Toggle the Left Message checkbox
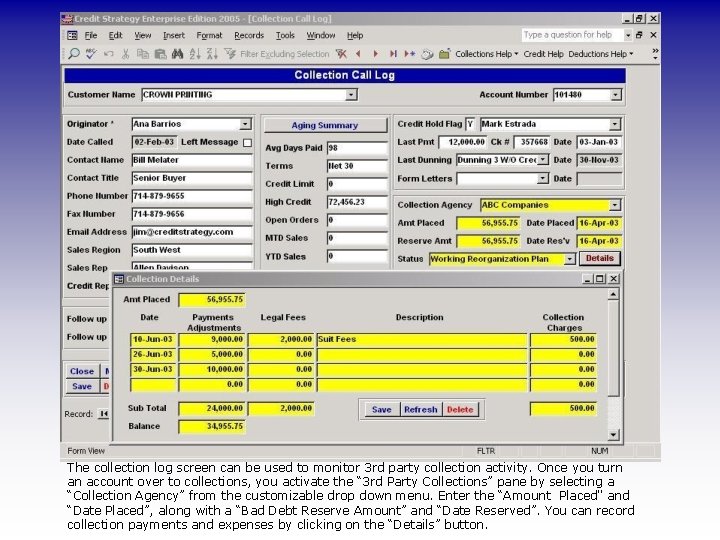The height and width of the screenshot is (540, 720). point(248,143)
